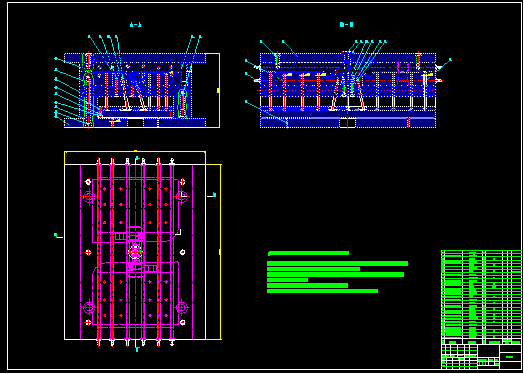This screenshot has width=524, height=374.
Task: Select the top-left guide pillar circle in plan view
Action: [90, 197]
